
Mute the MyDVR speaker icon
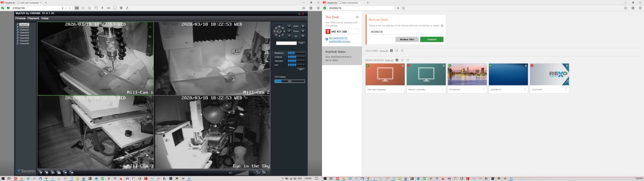[231, 173]
